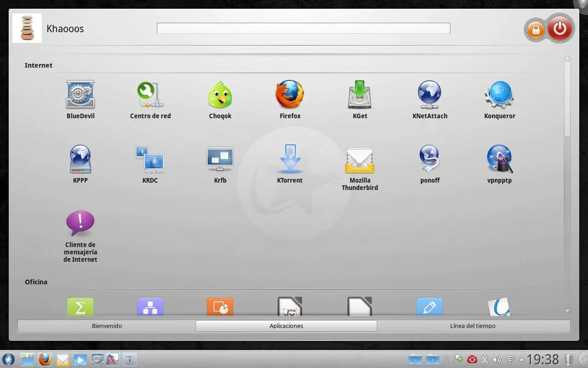Open Centro de red
Viewport: 588px width, 368px height.
[150, 100]
